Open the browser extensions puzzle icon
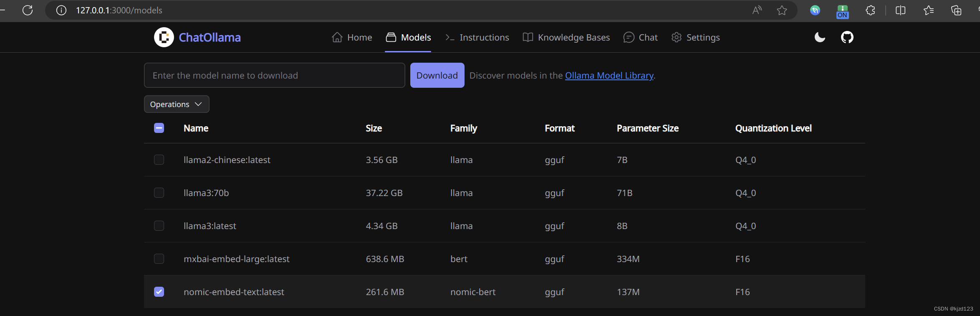This screenshot has width=980, height=316. [870, 10]
